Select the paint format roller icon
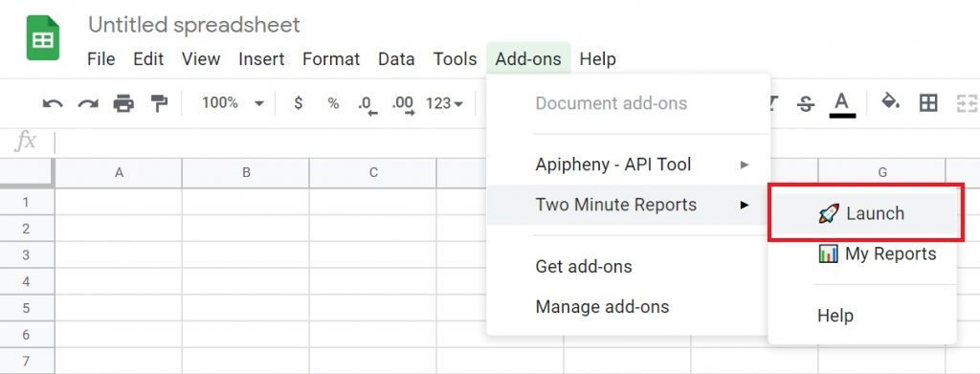 coord(160,103)
